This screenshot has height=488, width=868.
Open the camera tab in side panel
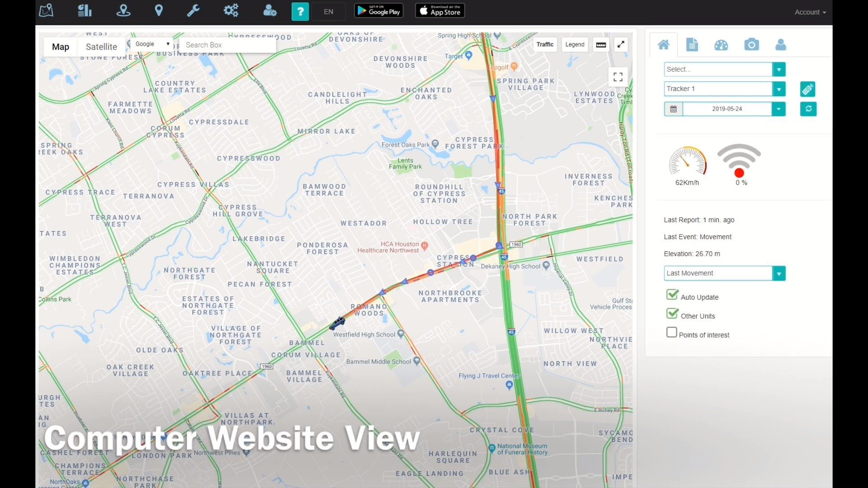[x=751, y=44]
